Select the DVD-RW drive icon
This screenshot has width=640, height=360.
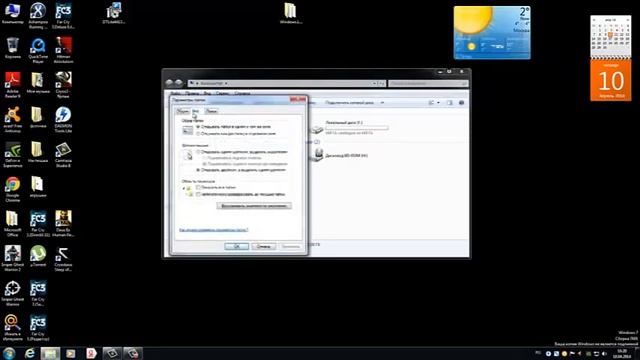pos(318,155)
